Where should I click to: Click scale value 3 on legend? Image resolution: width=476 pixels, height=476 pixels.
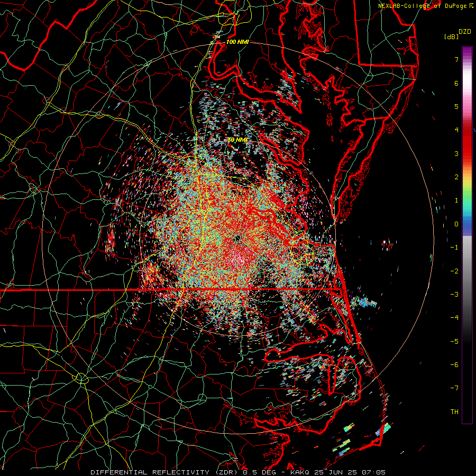point(456,153)
